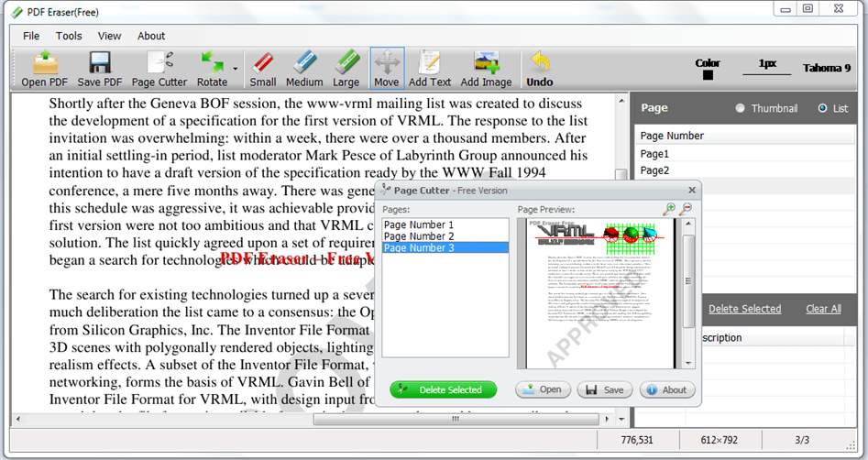Click the document scroll up arrow
868x460 pixels.
621,102
